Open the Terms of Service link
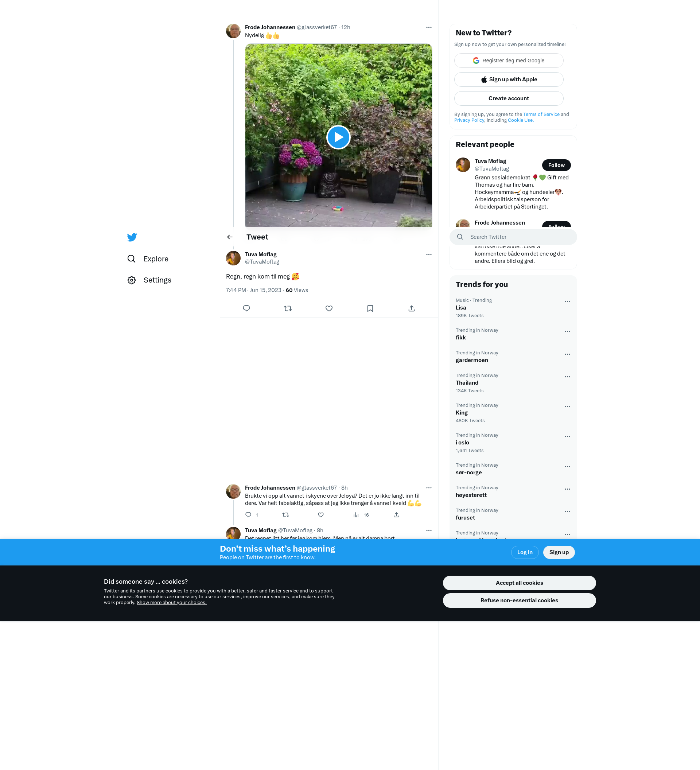 point(541,114)
